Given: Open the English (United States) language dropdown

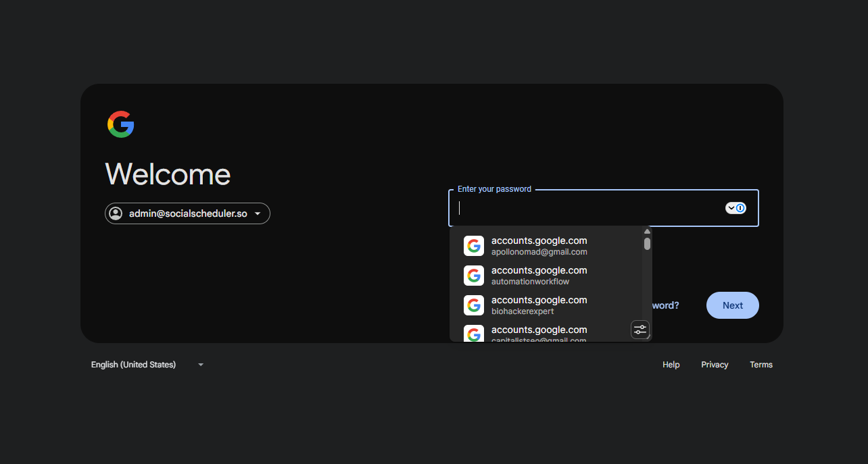Looking at the screenshot, I should (147, 365).
